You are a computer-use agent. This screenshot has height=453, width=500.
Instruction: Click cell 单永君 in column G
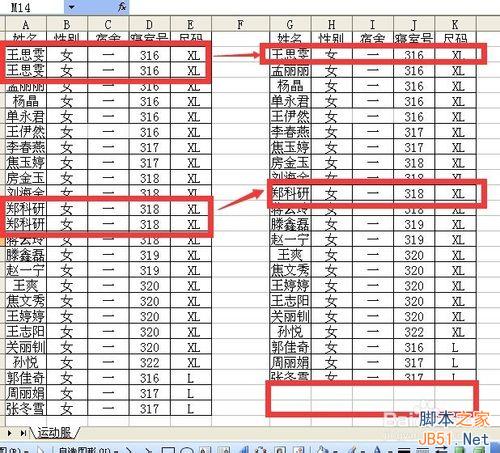point(290,101)
